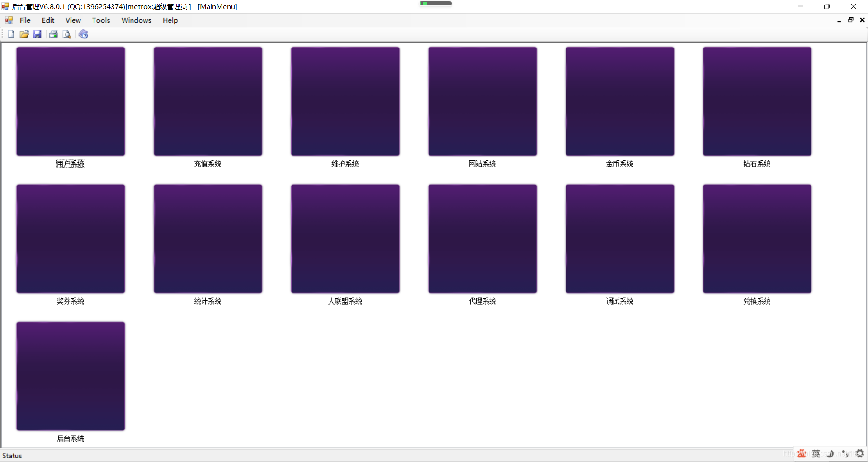
Task: Toggle the half-moon width mode in IME bar
Action: point(830,453)
